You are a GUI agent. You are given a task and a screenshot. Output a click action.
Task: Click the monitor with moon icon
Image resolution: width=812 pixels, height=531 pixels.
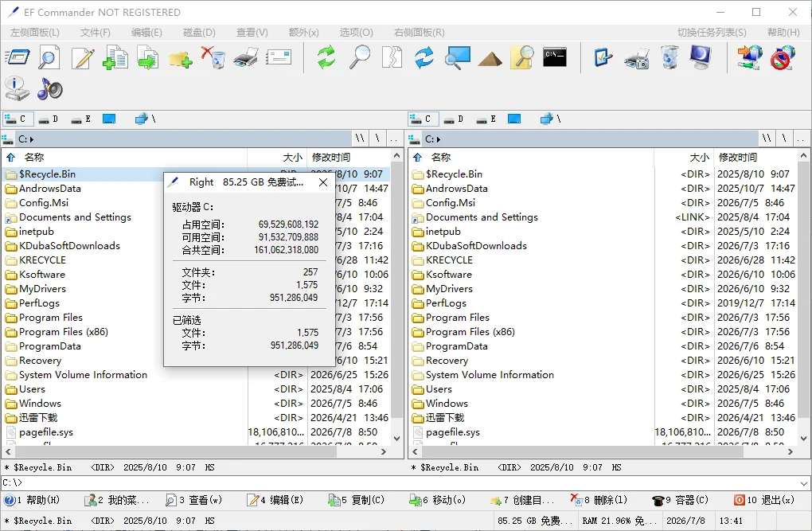[701, 57]
